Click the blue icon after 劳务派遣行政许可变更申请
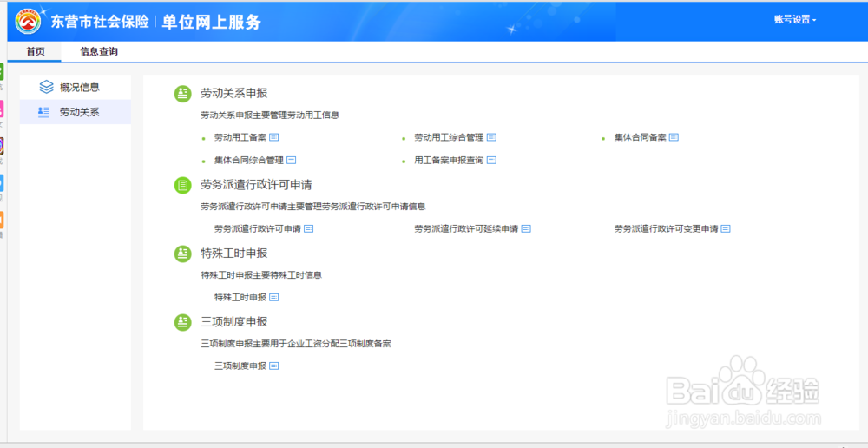Screen dimensions: 868x448 click(x=726, y=228)
